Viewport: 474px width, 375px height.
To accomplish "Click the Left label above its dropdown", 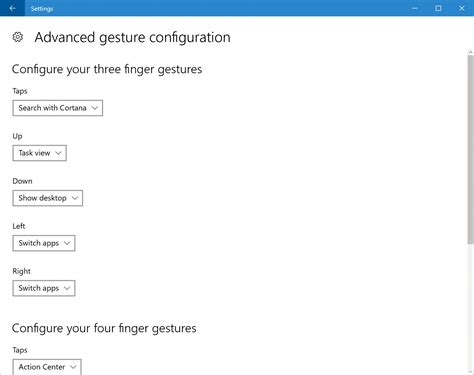I will pos(19,226).
